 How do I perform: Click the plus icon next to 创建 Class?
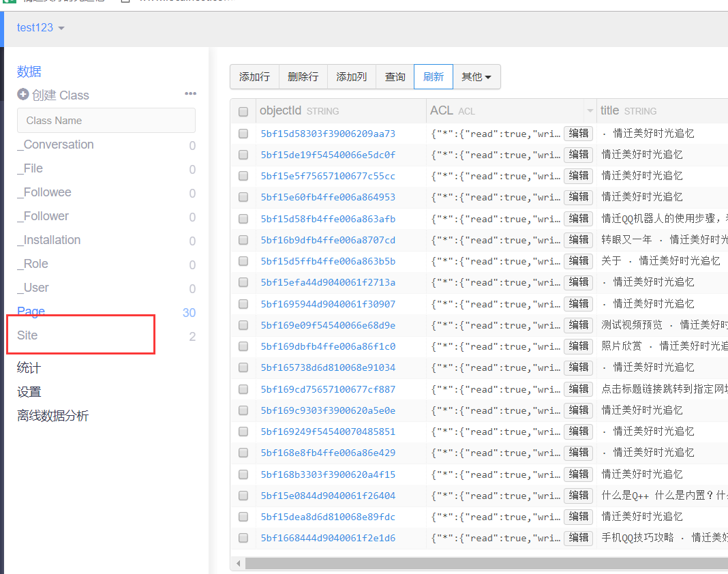tap(22, 94)
